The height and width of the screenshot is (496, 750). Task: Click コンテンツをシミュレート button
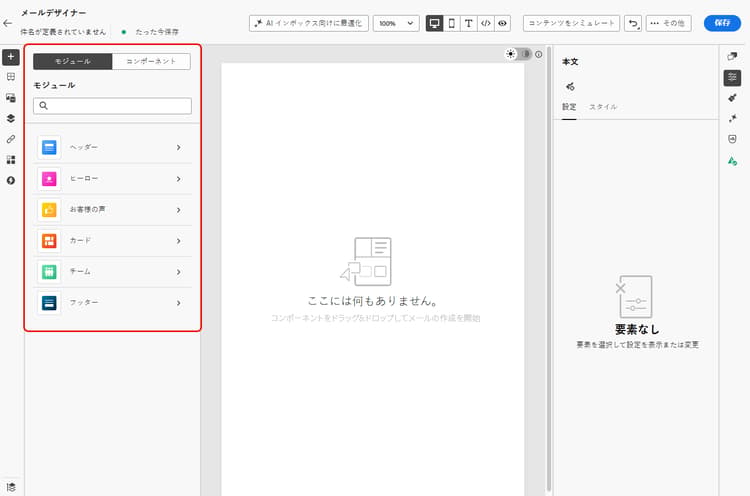tap(571, 23)
